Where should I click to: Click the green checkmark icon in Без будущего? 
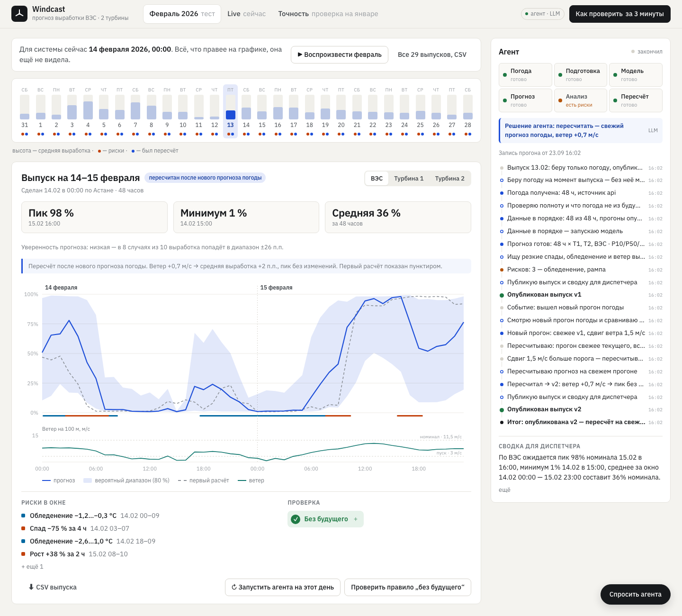296,519
